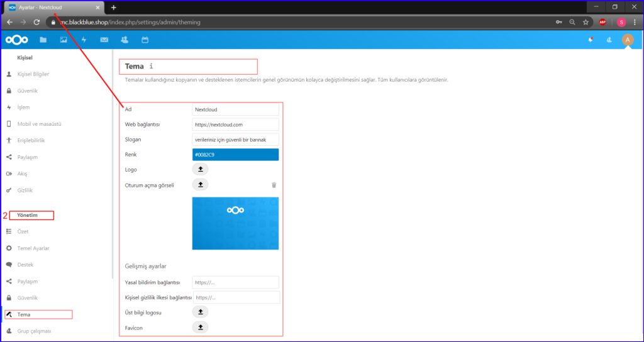Click the Web bağlantısı input field

click(235, 124)
